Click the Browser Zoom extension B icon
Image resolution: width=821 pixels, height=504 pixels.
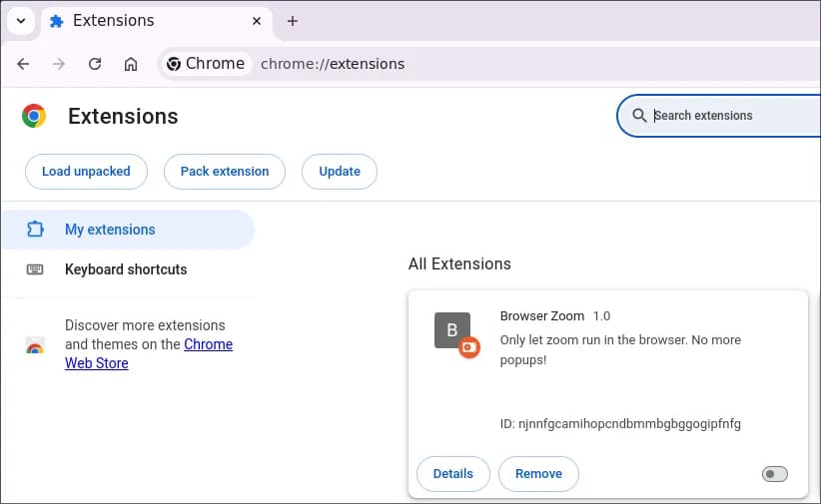point(452,330)
